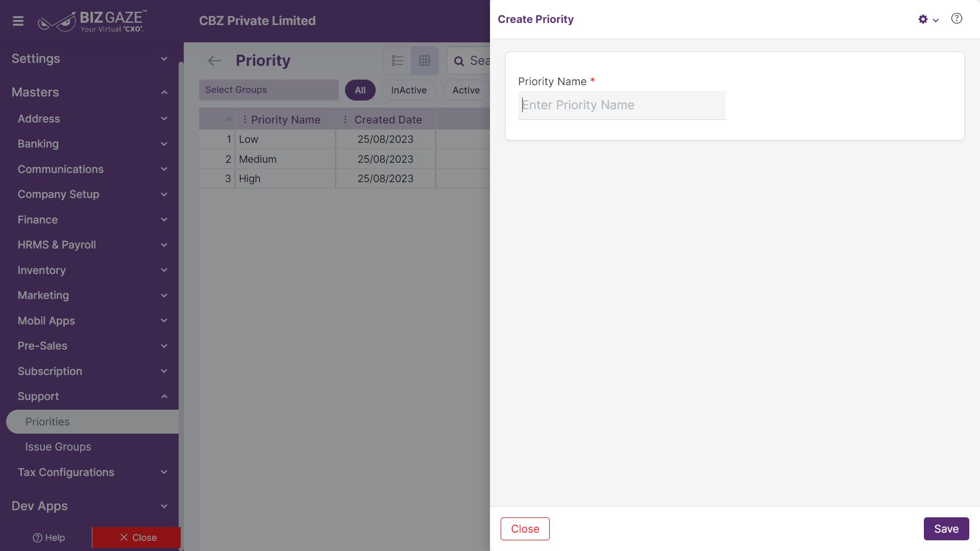Switch to grid view icon

(425, 61)
